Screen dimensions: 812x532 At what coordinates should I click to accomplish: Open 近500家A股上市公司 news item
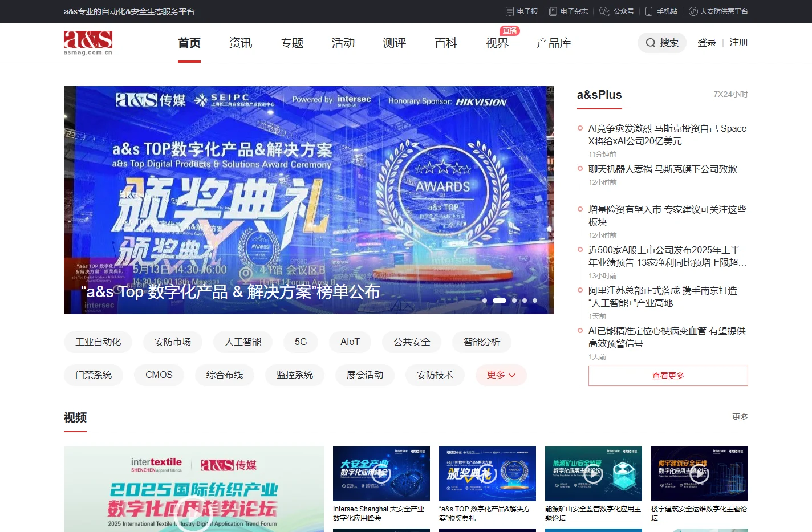[667, 256]
